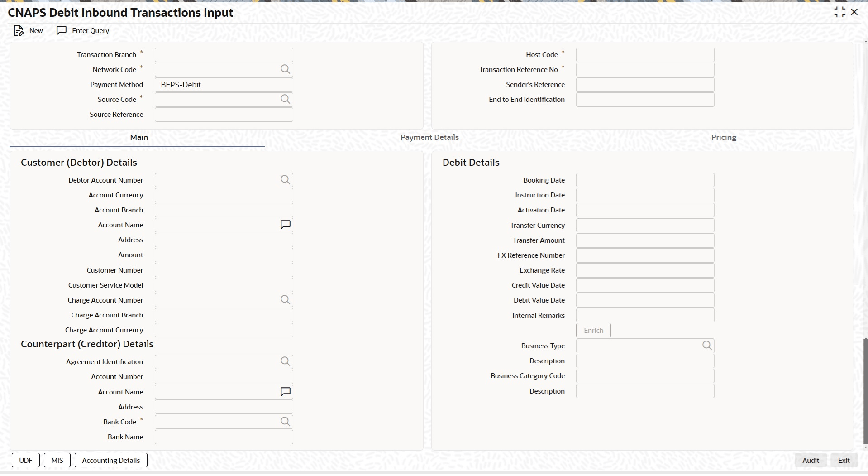Switch to the Main tab
The image size is (868, 476).
139,137
